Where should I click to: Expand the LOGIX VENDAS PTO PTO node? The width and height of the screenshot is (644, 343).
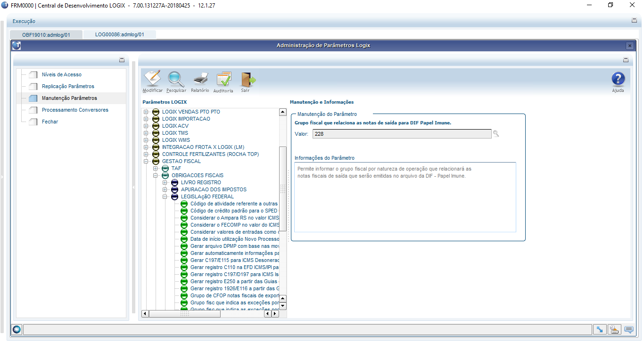(146, 112)
